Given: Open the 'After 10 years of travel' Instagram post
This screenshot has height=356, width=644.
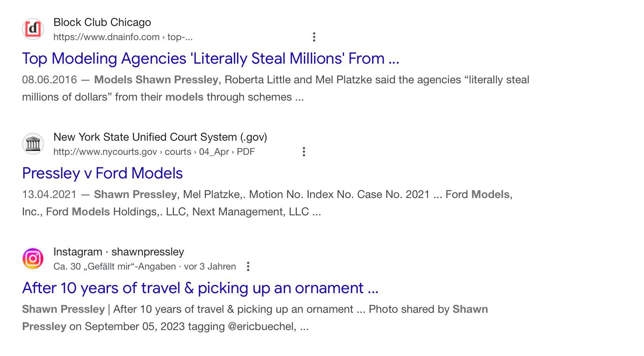Looking at the screenshot, I should 200,288.
